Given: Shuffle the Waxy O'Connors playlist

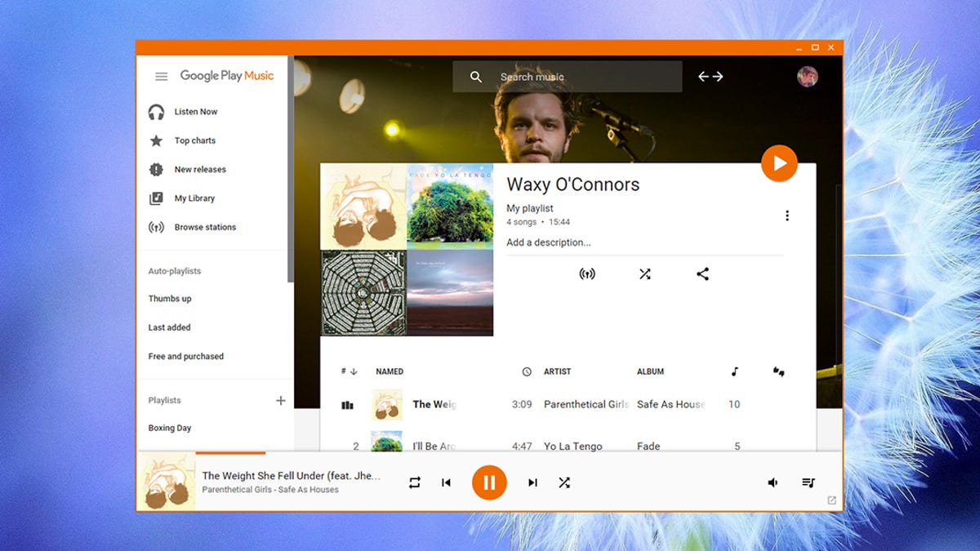Looking at the screenshot, I should click(x=645, y=274).
